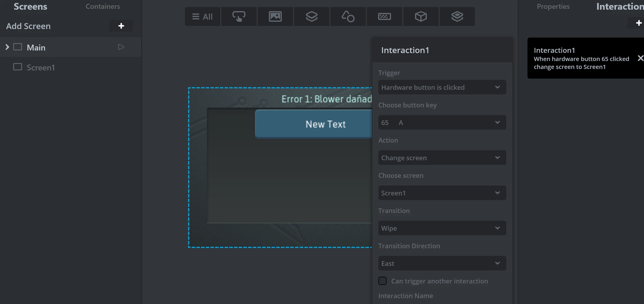
Task: Open the button widgets category icon
Action: [x=239, y=16]
